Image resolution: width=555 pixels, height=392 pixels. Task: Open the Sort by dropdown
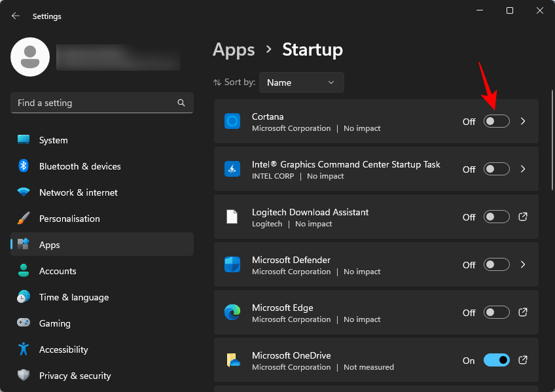[x=301, y=82]
